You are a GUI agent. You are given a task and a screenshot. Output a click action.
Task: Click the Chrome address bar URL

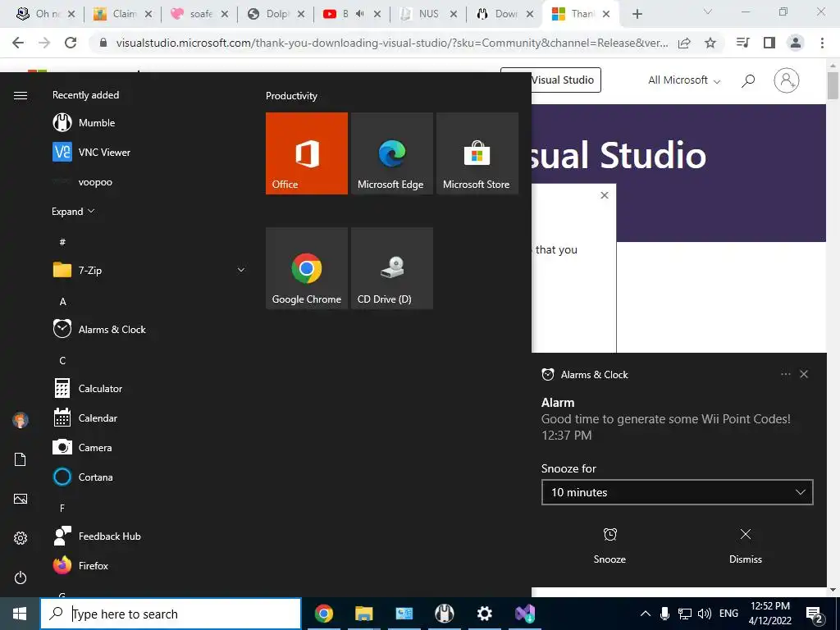pos(392,43)
